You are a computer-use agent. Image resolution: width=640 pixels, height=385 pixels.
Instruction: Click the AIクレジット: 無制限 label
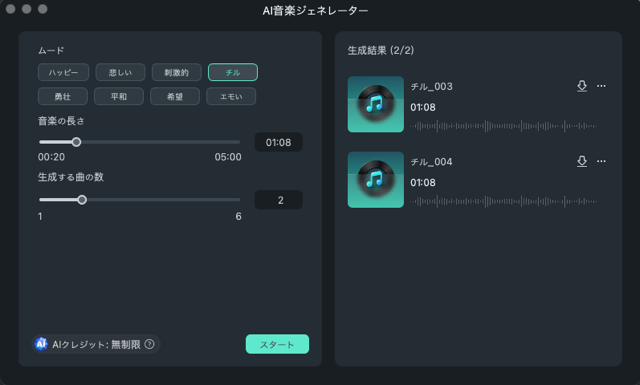[96, 345]
